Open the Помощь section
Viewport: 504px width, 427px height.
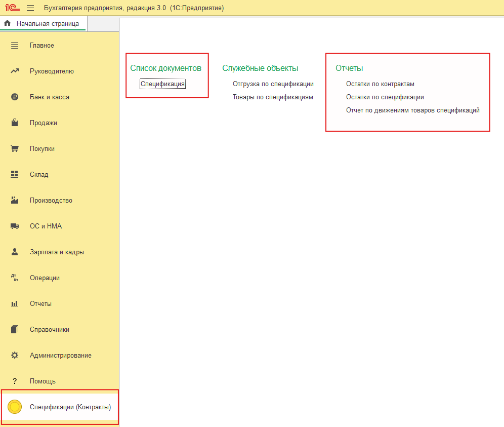tap(60, 381)
